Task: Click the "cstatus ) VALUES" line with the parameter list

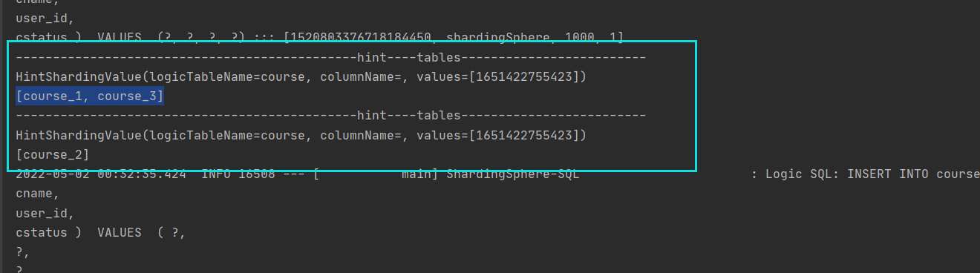Action: point(320,37)
